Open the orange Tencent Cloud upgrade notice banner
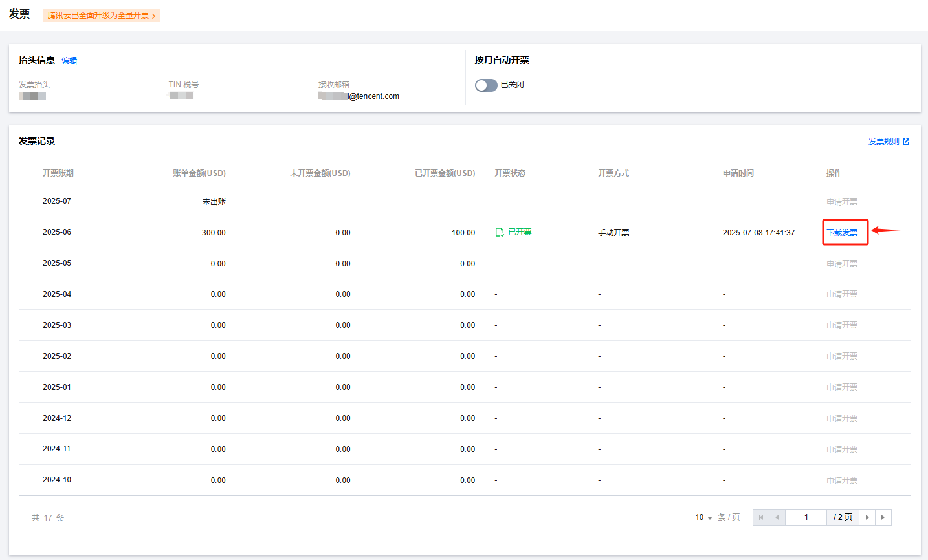The image size is (928, 560). (98, 16)
